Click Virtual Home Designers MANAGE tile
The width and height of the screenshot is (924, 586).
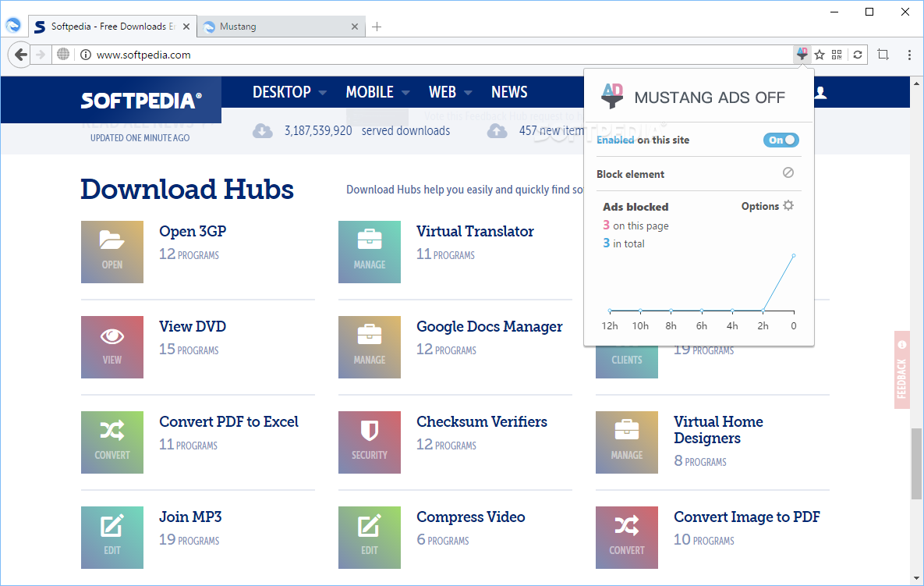click(x=626, y=442)
